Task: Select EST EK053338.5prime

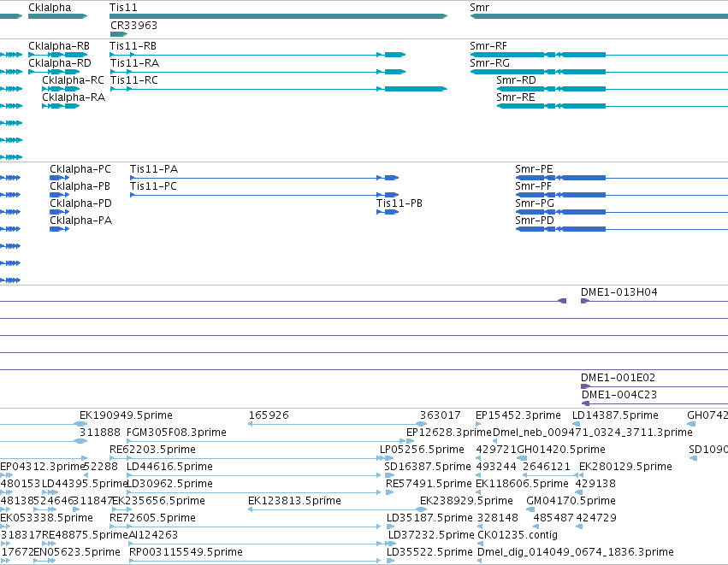Action: click(46, 518)
